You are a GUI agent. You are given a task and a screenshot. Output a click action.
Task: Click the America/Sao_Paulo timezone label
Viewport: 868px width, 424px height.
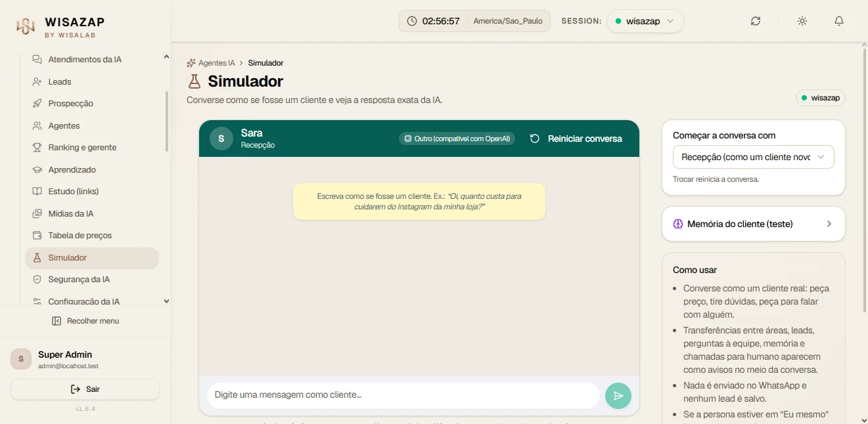tap(508, 21)
